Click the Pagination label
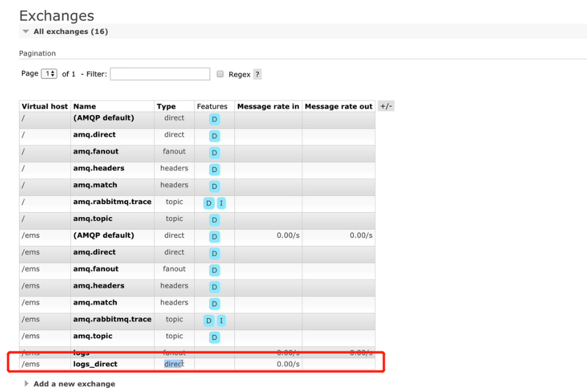The image size is (587, 392). [38, 53]
